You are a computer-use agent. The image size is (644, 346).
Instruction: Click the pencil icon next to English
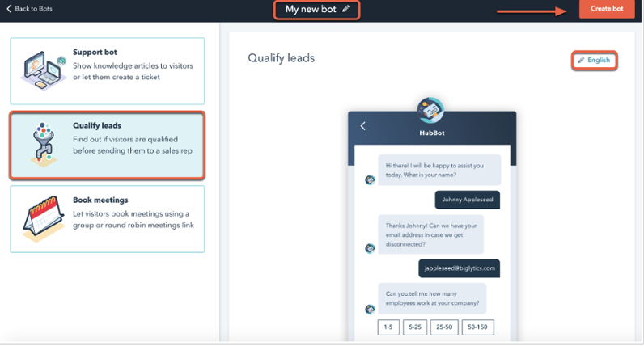click(x=581, y=61)
